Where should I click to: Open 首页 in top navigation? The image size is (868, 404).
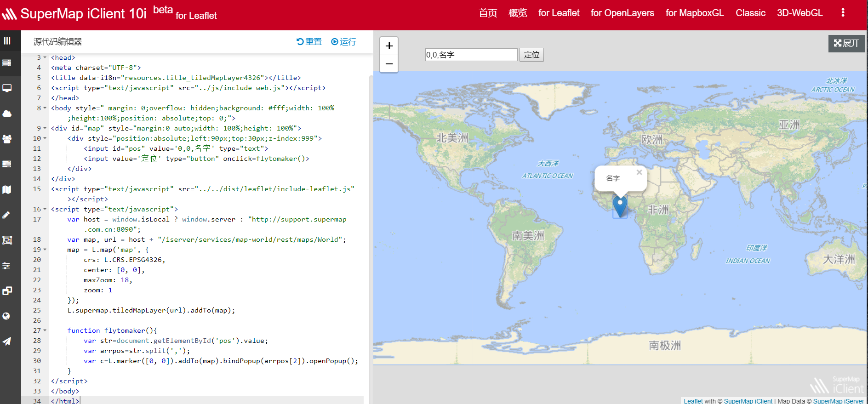tap(488, 13)
